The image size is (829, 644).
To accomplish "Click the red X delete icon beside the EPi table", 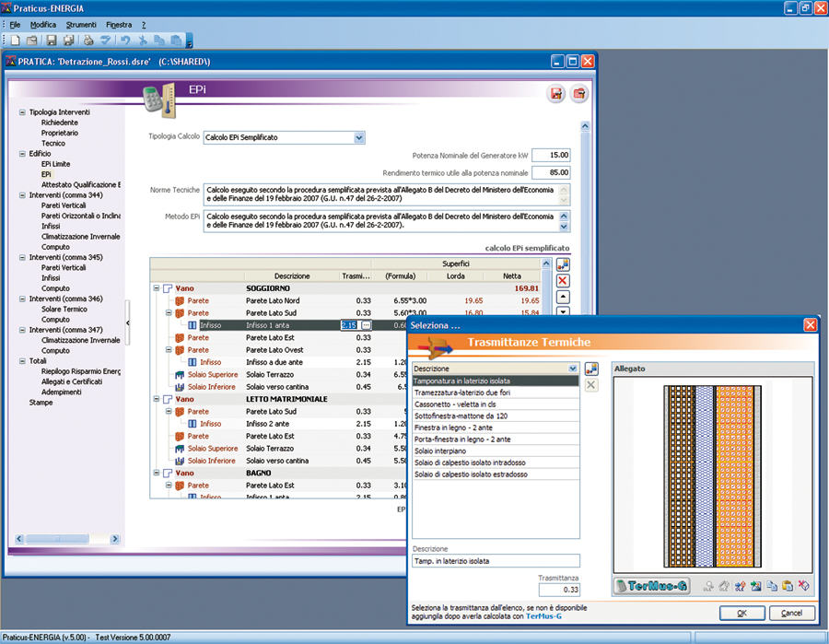I will [563, 281].
